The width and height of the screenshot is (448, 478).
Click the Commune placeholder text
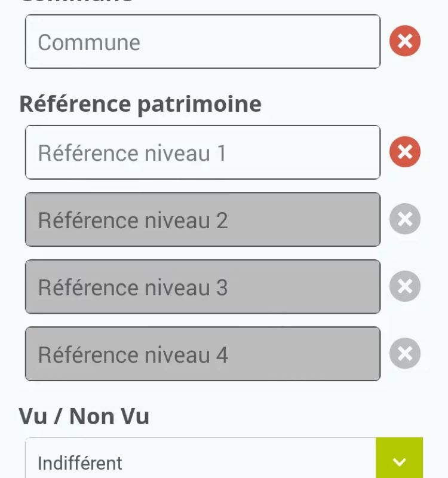[x=89, y=42]
